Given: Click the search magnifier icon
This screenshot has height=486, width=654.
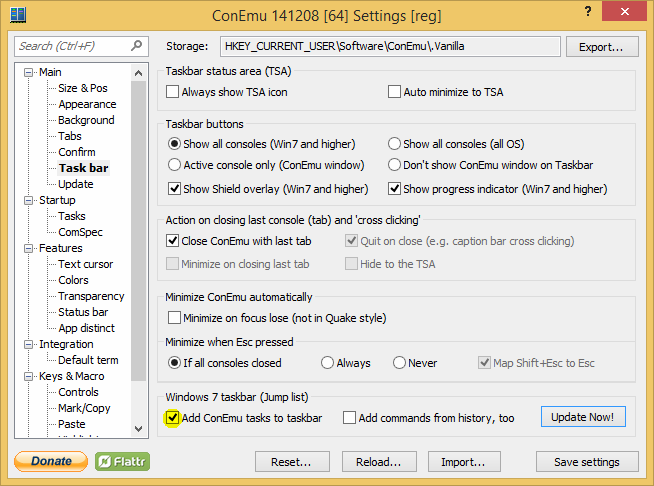Looking at the screenshot, I should pyautogui.click(x=137, y=46).
